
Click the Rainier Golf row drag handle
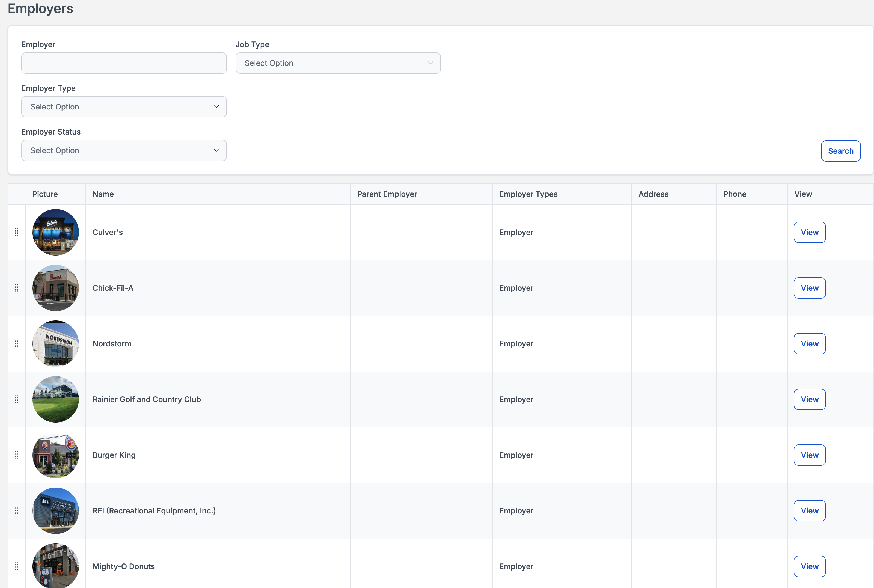pos(16,399)
